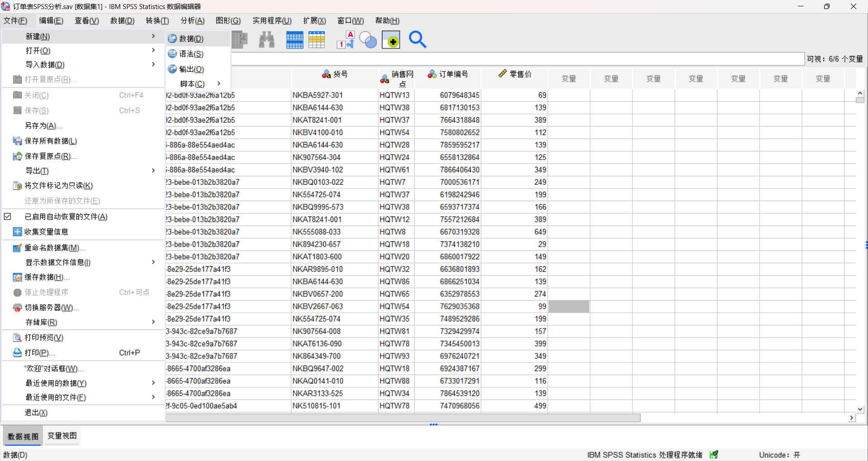Select the HQTW93 cell

(396, 356)
